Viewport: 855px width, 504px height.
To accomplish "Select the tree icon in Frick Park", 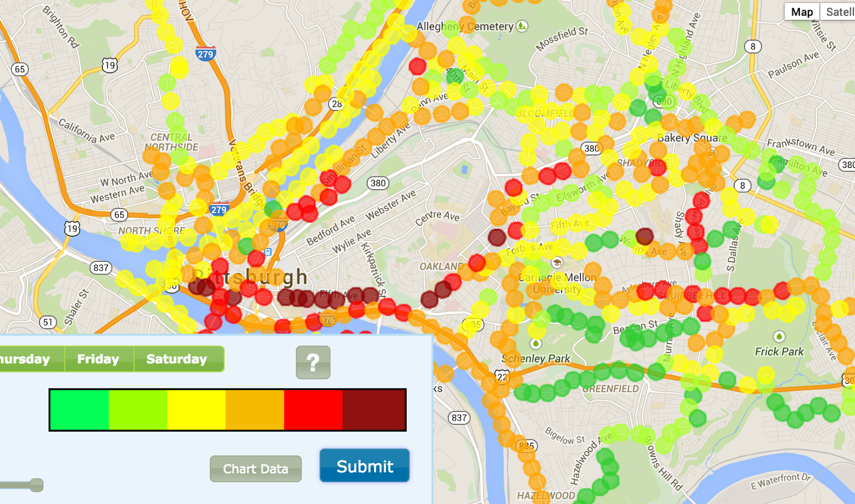I will 779,336.
